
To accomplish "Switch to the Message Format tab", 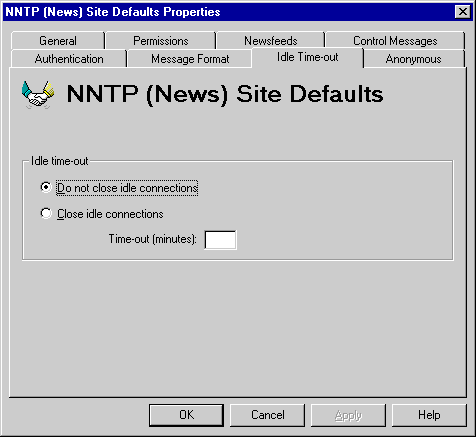I will click(x=190, y=59).
